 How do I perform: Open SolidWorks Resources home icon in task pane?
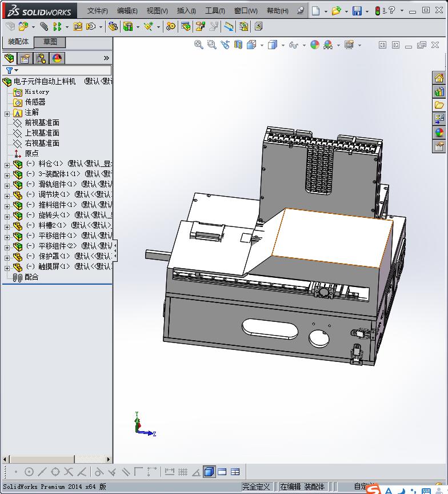[439, 78]
